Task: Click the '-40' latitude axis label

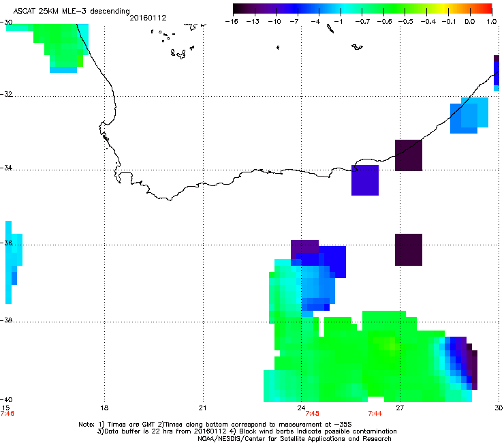Action: (6, 400)
